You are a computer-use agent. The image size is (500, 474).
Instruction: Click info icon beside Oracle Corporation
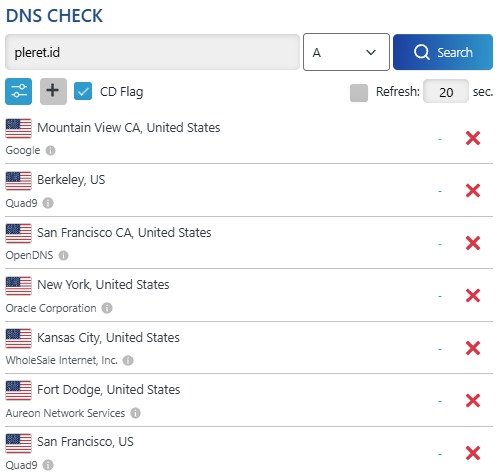[x=107, y=308]
